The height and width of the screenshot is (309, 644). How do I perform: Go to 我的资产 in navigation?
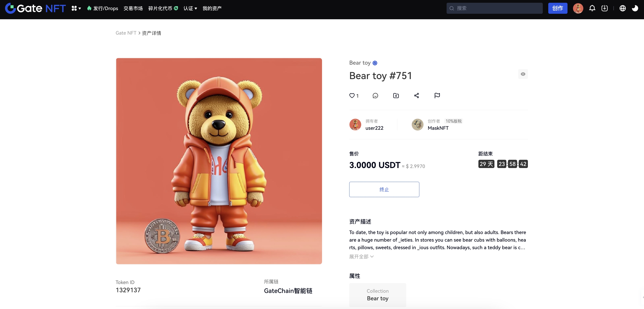(212, 8)
